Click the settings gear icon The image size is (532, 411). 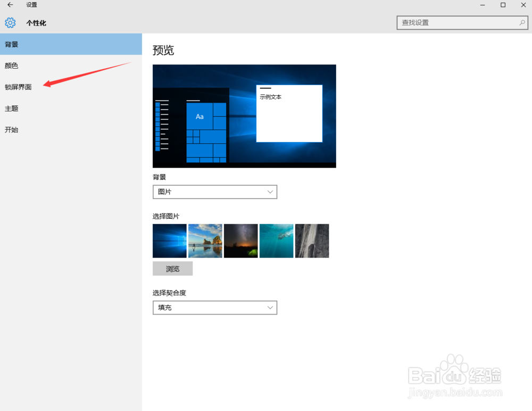coord(10,23)
